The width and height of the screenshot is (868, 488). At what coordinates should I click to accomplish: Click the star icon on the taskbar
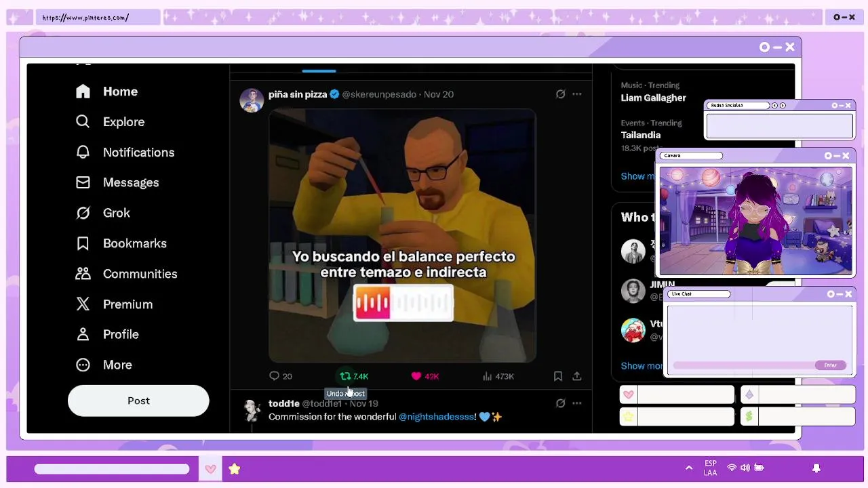coord(234,469)
